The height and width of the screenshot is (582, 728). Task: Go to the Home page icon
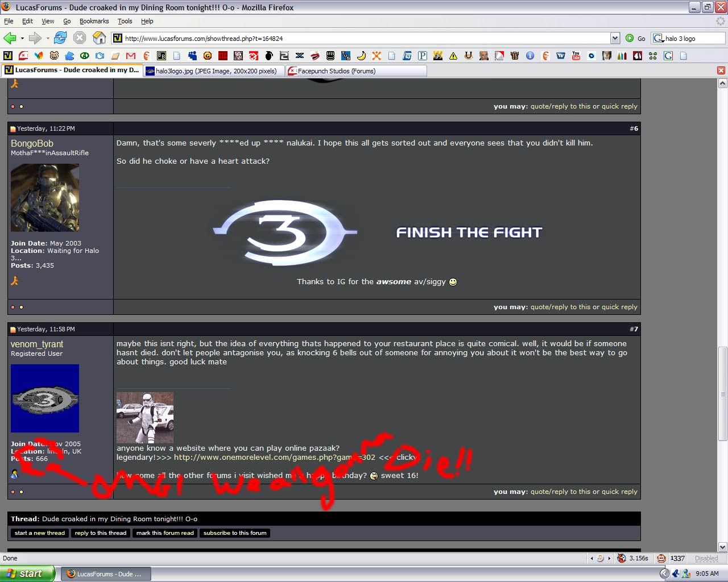tap(100, 38)
